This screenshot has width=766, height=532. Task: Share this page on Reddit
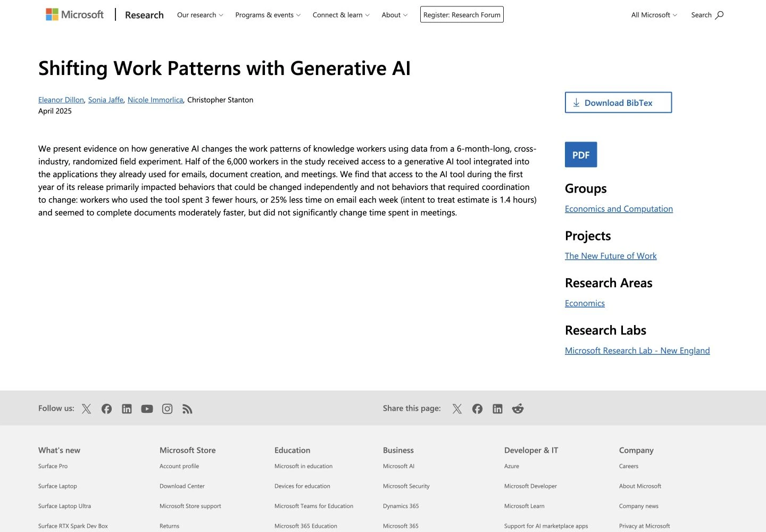click(x=518, y=409)
